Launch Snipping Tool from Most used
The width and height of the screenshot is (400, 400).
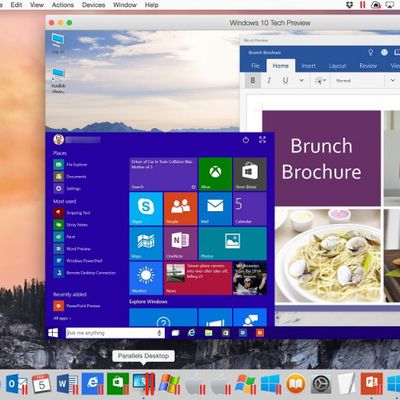click(72, 213)
